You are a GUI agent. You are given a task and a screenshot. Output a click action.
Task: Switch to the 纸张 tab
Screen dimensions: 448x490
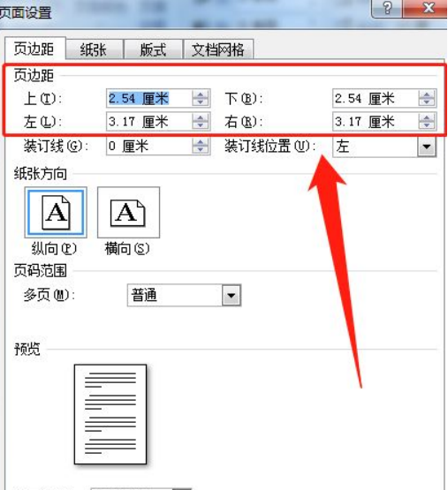[x=94, y=49]
